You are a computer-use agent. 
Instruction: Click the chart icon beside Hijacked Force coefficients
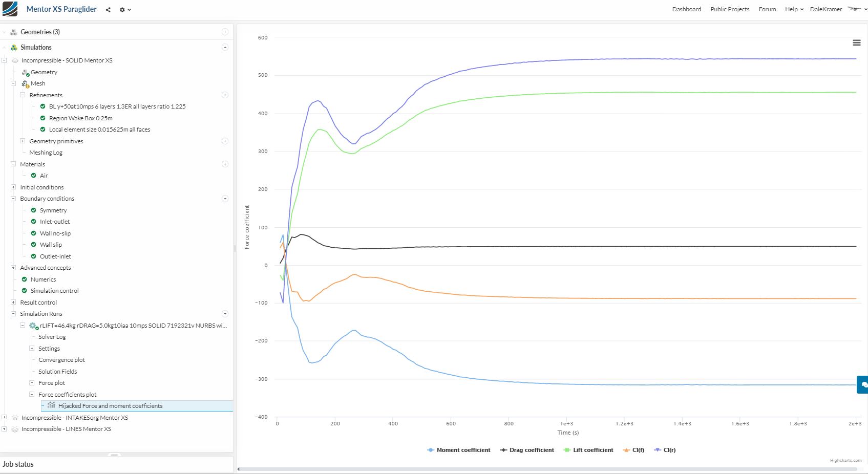(51, 405)
